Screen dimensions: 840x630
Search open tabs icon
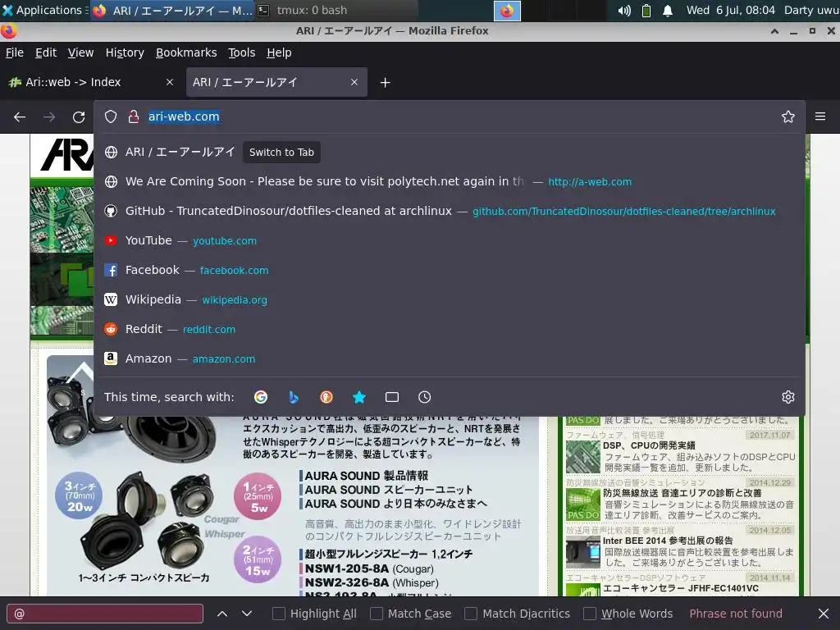point(391,397)
